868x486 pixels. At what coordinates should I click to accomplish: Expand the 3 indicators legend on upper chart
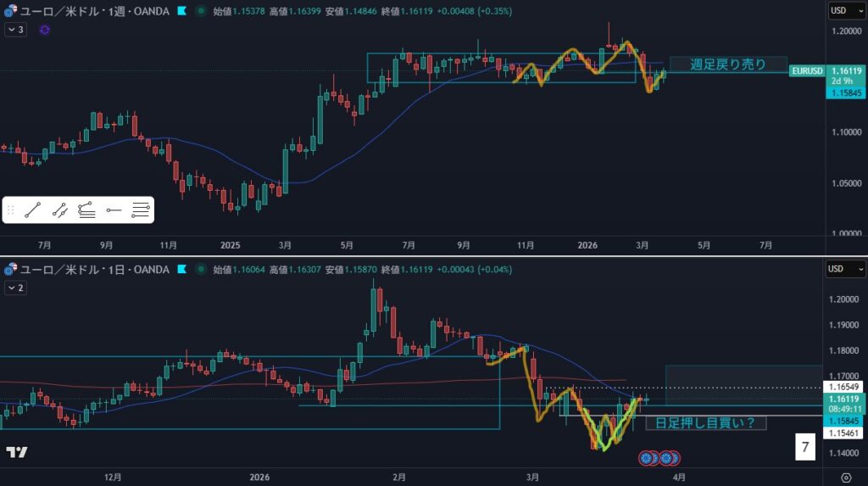pyautogui.click(x=15, y=30)
